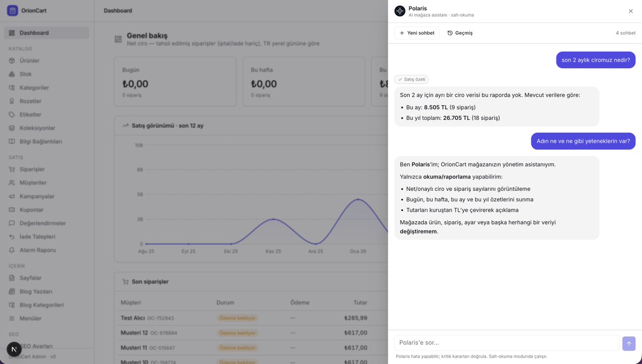Click the Test Alıcı order row
Screen dimensions: 642x364
point(251,318)
